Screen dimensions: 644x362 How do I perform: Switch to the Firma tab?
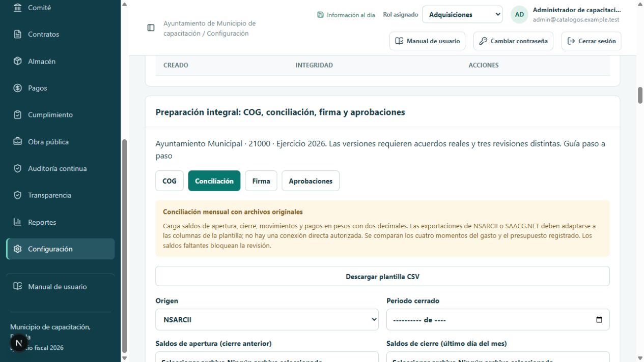pos(261,181)
